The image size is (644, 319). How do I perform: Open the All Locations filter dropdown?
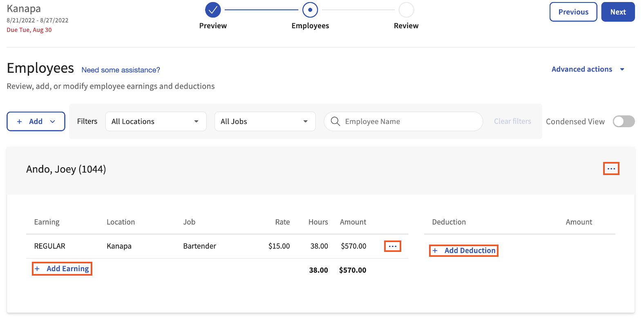coord(156,121)
